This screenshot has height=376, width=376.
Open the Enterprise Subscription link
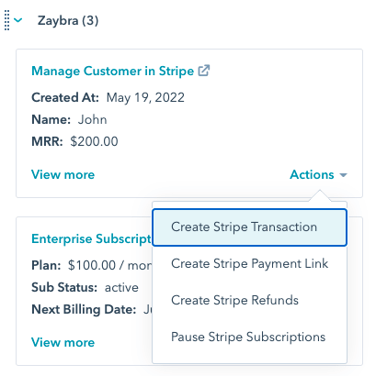(x=91, y=239)
